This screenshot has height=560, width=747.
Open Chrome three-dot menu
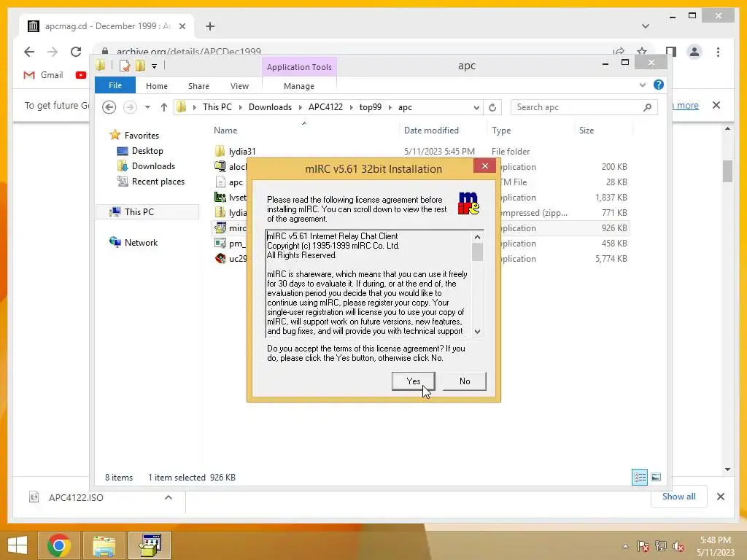(718, 52)
